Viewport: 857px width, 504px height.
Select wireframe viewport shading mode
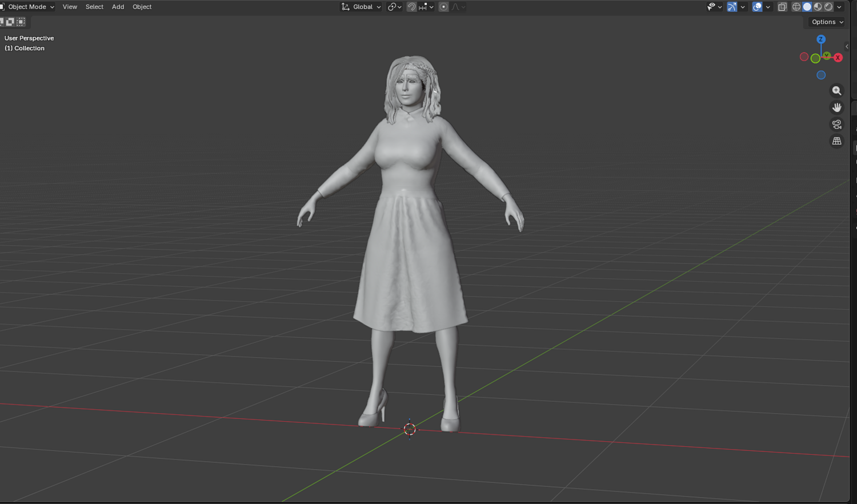796,7
